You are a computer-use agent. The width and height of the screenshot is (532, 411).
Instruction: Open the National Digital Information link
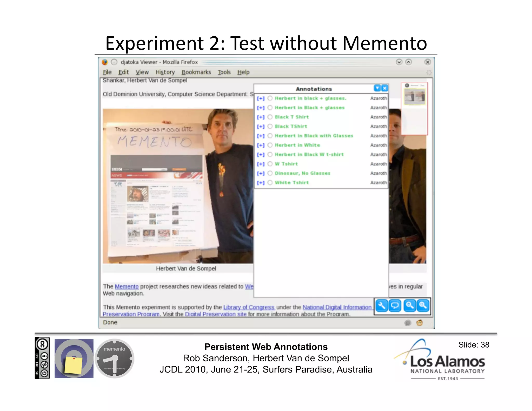click(x=337, y=307)
